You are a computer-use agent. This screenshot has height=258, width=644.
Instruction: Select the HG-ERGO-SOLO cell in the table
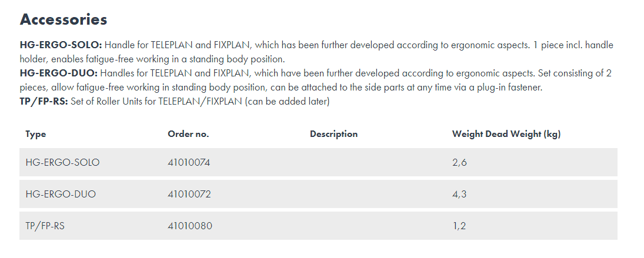click(62, 162)
